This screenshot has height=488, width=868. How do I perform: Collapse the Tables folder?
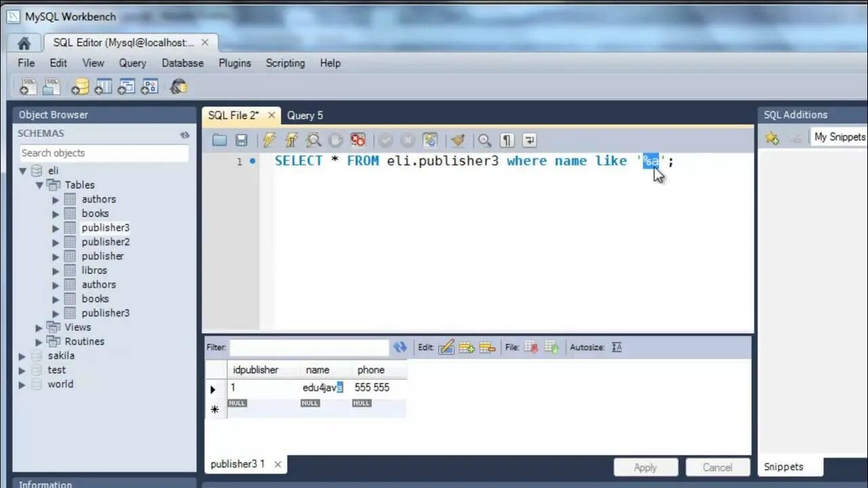pyautogui.click(x=39, y=185)
